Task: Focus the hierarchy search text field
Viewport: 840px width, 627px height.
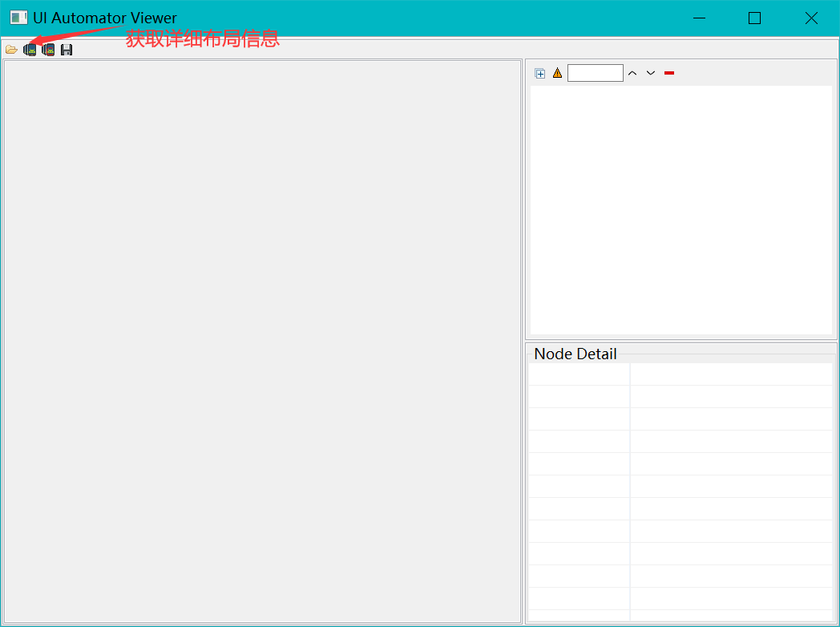Action: (596, 73)
